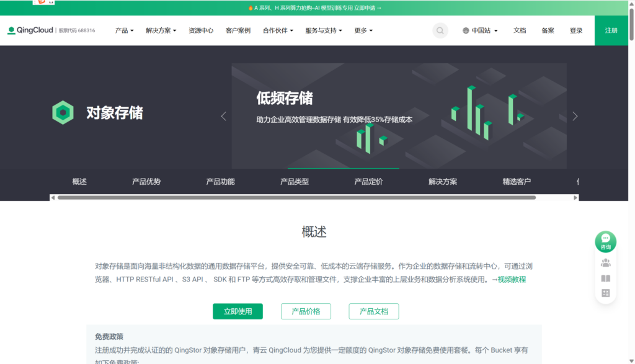Go to next banner slide arrow
Screen dimensions: 635x364
click(575, 116)
